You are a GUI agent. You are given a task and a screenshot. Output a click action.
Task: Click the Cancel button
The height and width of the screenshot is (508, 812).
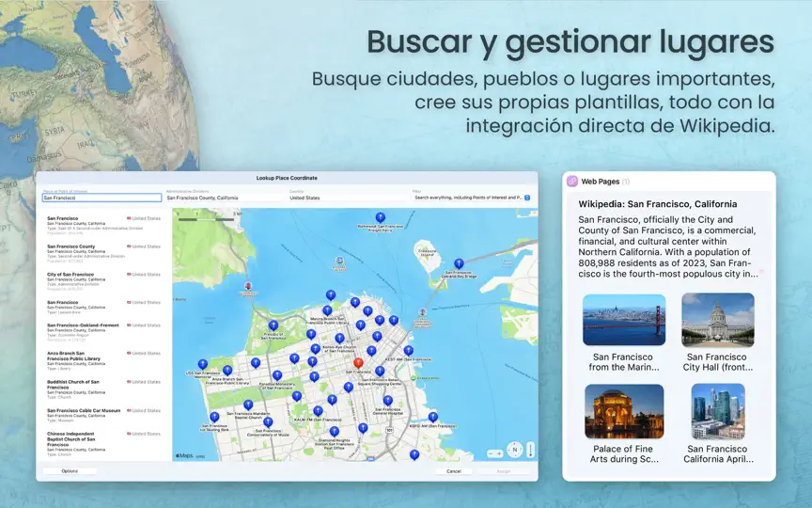click(x=453, y=471)
